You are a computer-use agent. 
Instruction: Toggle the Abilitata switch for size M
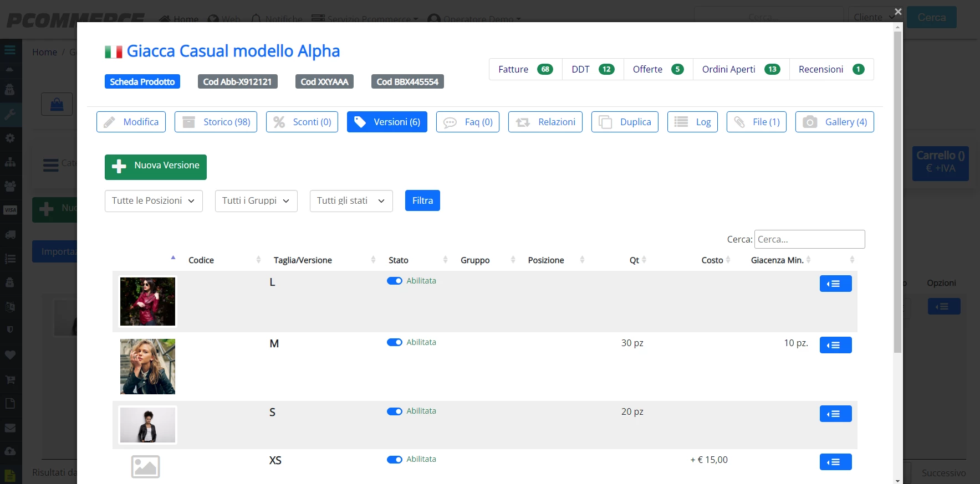[395, 342]
